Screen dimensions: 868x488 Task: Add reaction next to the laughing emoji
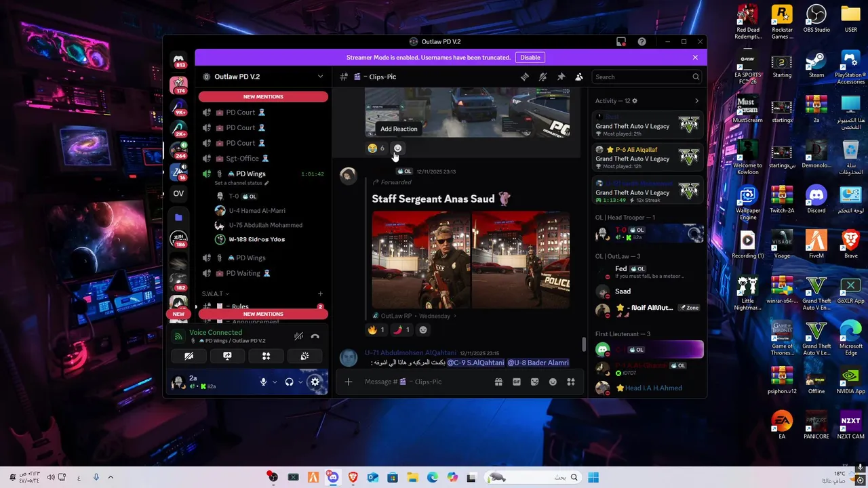click(x=397, y=148)
